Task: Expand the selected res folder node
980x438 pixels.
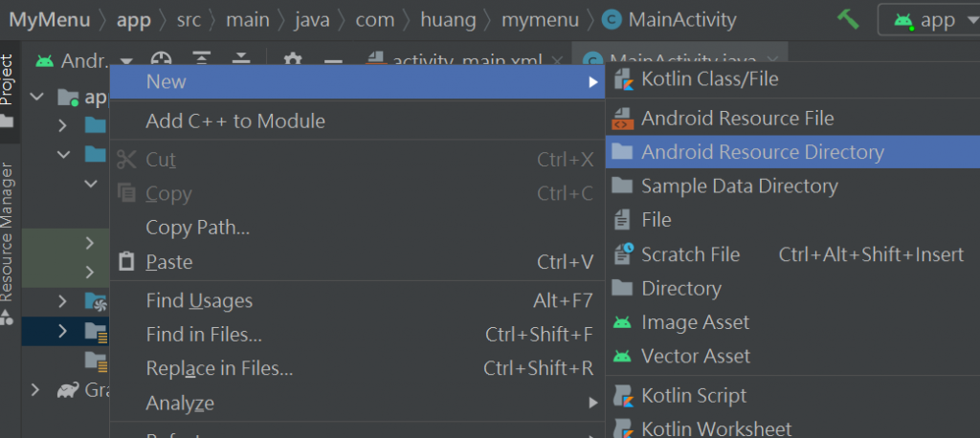Action: click(x=61, y=331)
